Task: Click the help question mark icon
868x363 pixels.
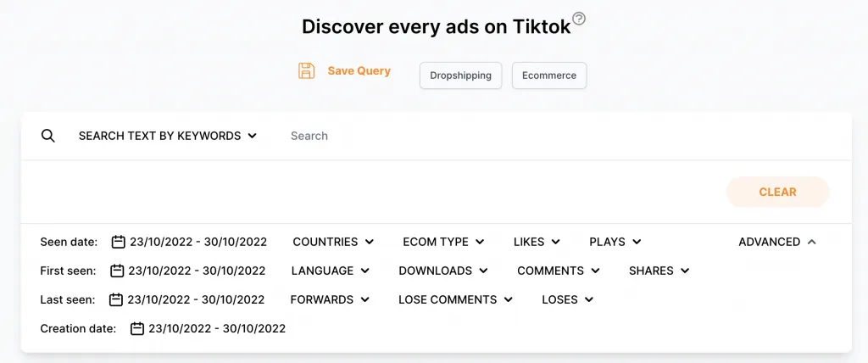Action: tap(579, 19)
